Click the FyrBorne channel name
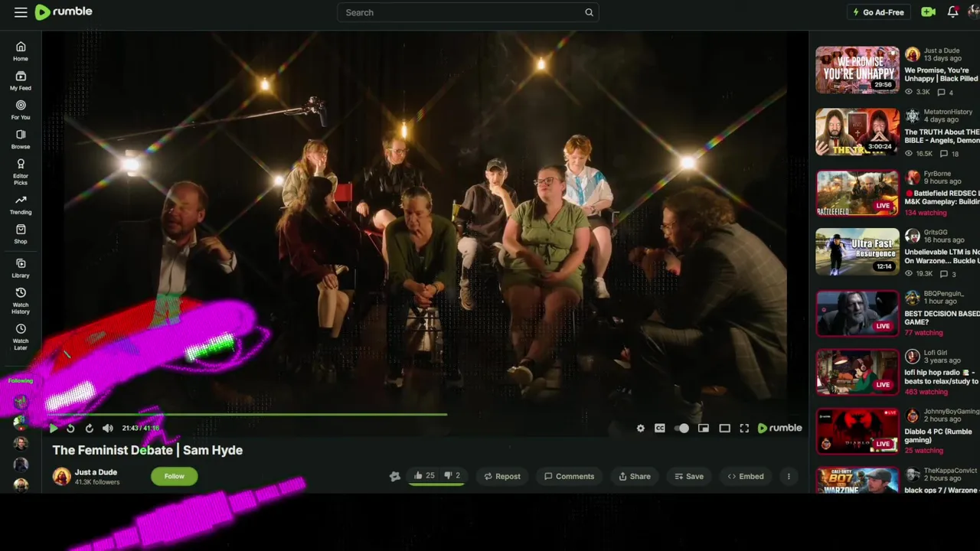This screenshot has height=551, width=980. click(937, 174)
